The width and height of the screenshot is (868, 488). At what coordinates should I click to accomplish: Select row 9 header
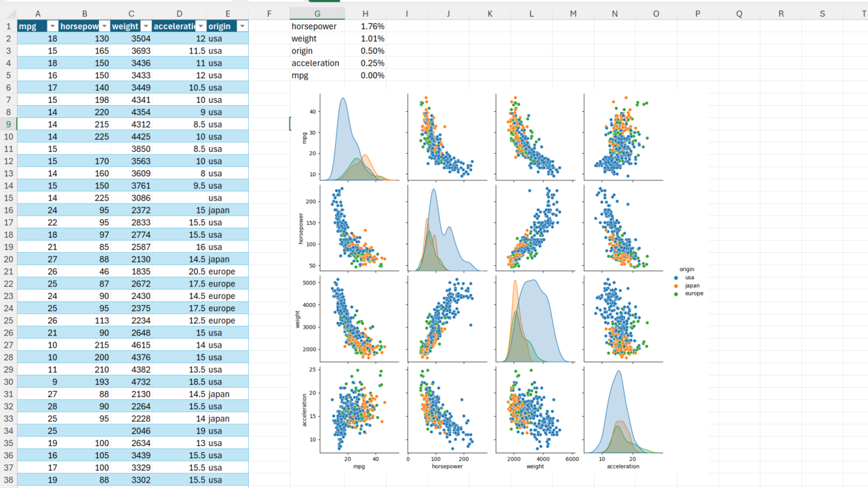coord(8,124)
